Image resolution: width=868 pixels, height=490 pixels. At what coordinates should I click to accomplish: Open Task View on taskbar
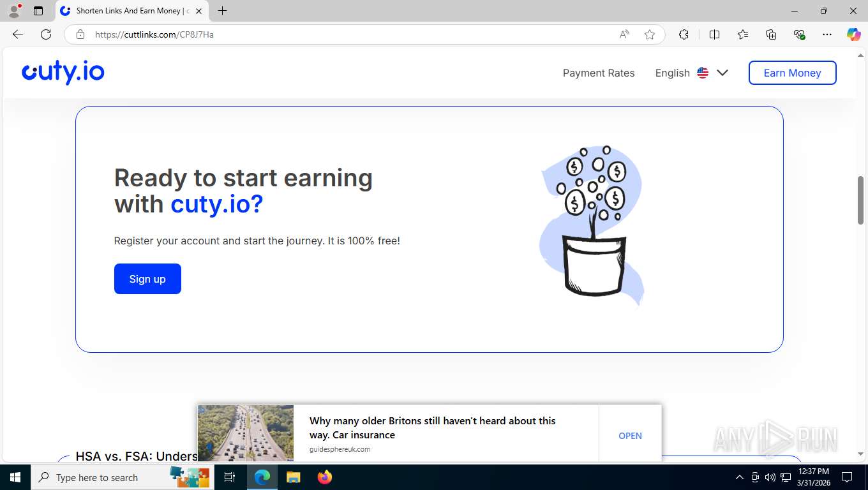pyautogui.click(x=230, y=477)
